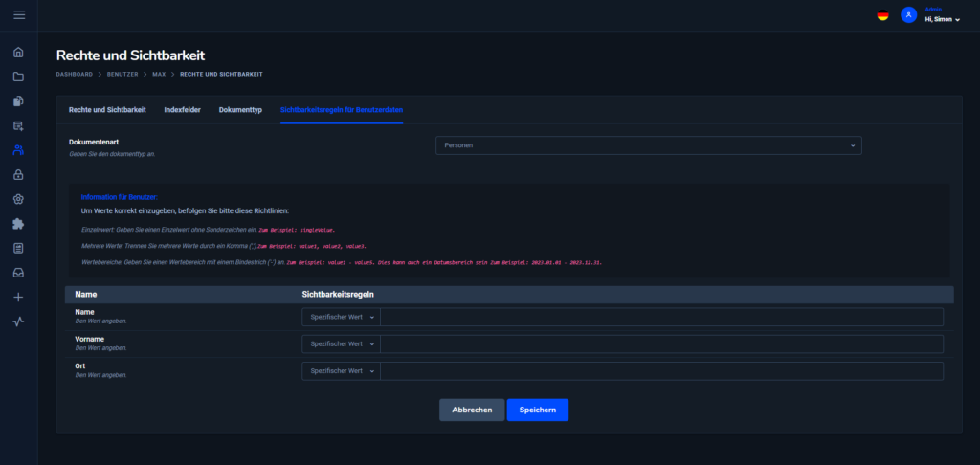This screenshot has width=980, height=465.
Task: Click the Vorname value input field
Action: pyautogui.click(x=662, y=343)
